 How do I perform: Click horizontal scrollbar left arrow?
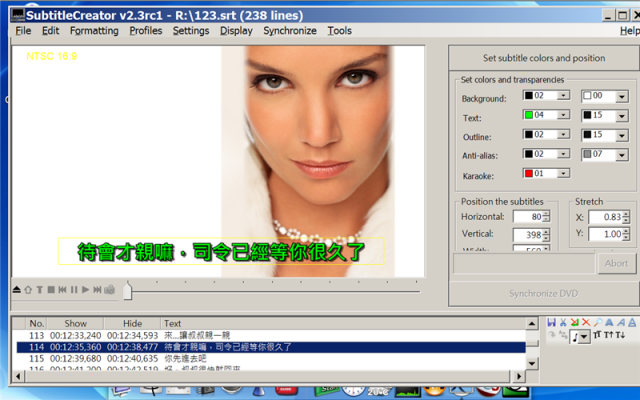(18, 376)
